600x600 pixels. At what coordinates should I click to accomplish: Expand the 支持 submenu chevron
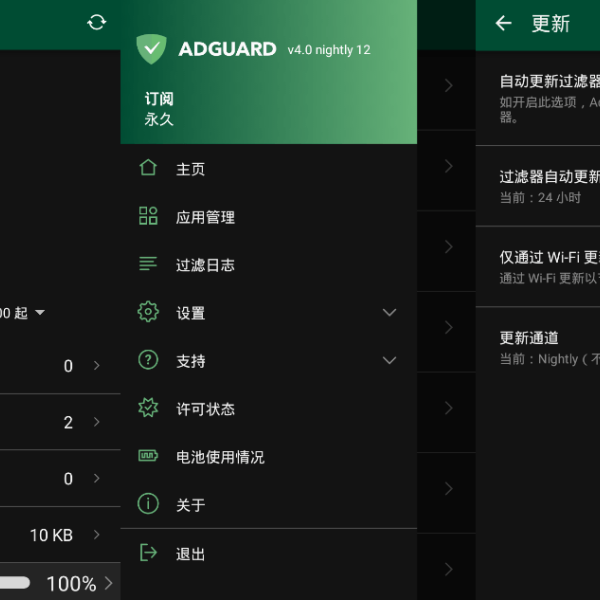point(389,360)
